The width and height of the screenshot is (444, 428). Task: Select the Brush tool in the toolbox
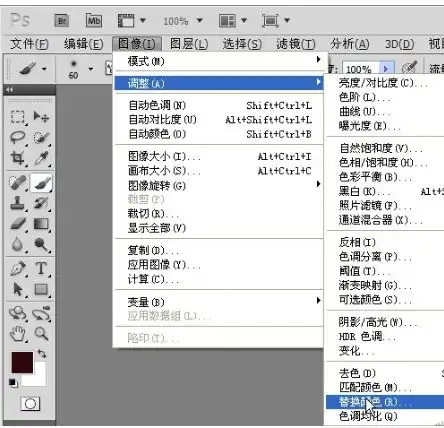click(x=42, y=183)
